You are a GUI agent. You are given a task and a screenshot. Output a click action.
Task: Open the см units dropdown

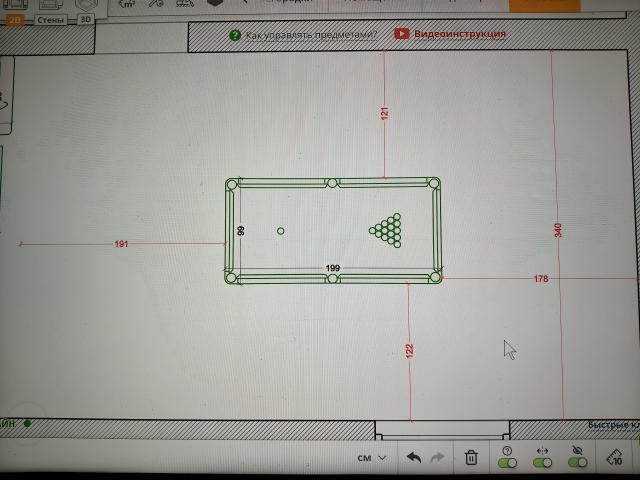click(x=371, y=458)
